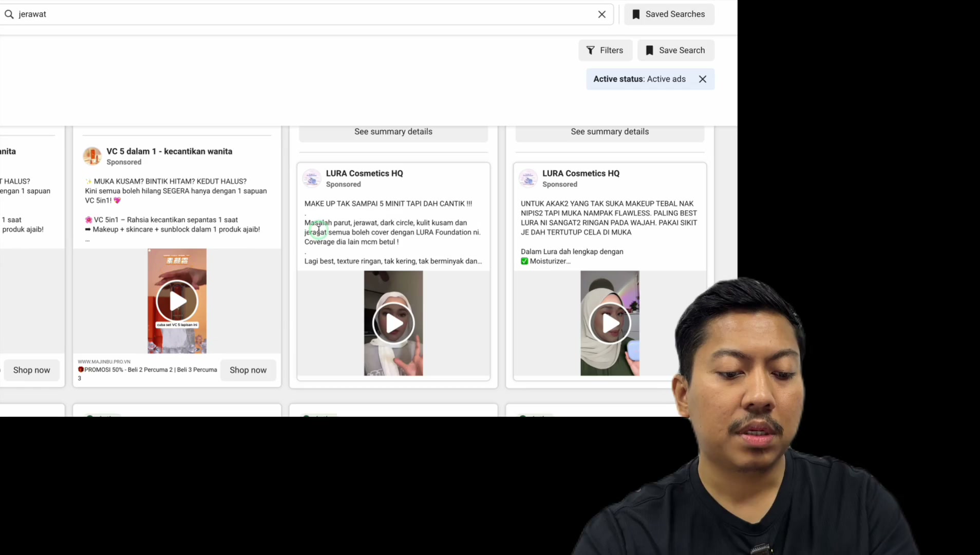The image size is (980, 555).
Task: Click the Save Search button
Action: click(x=676, y=50)
